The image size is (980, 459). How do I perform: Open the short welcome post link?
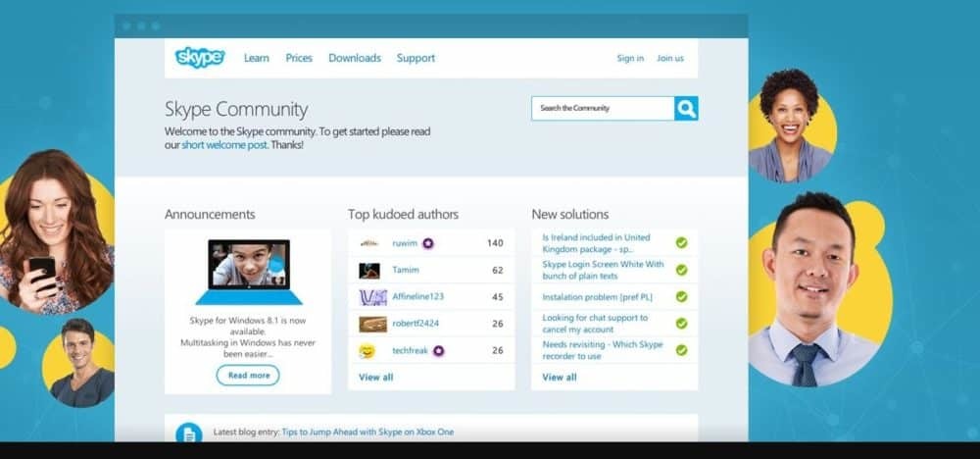224,145
